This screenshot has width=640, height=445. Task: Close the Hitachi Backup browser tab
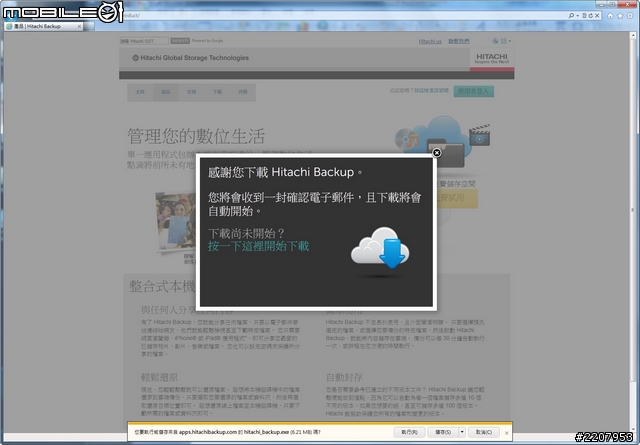coord(79,26)
